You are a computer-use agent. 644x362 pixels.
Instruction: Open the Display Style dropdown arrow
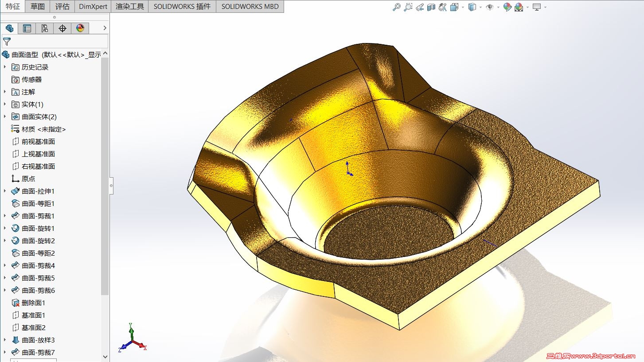[480, 7]
